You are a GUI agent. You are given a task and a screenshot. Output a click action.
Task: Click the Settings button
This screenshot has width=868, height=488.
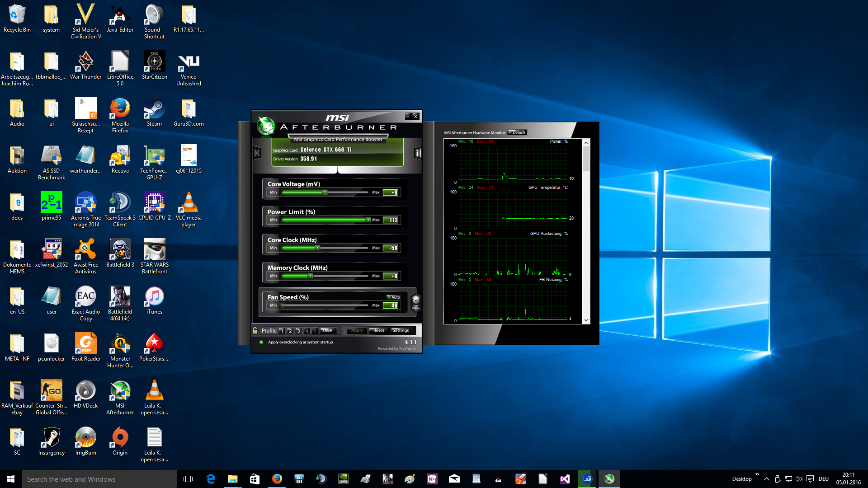[x=400, y=330]
